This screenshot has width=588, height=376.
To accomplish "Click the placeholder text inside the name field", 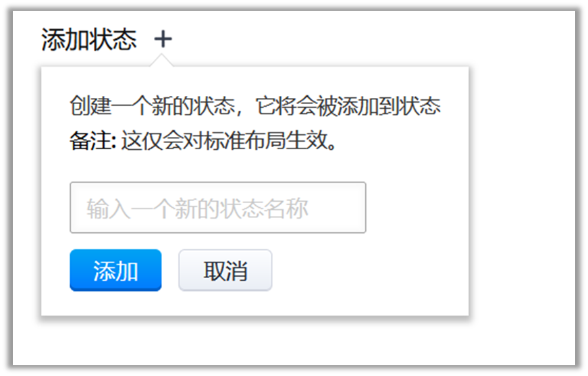I will [x=197, y=209].
